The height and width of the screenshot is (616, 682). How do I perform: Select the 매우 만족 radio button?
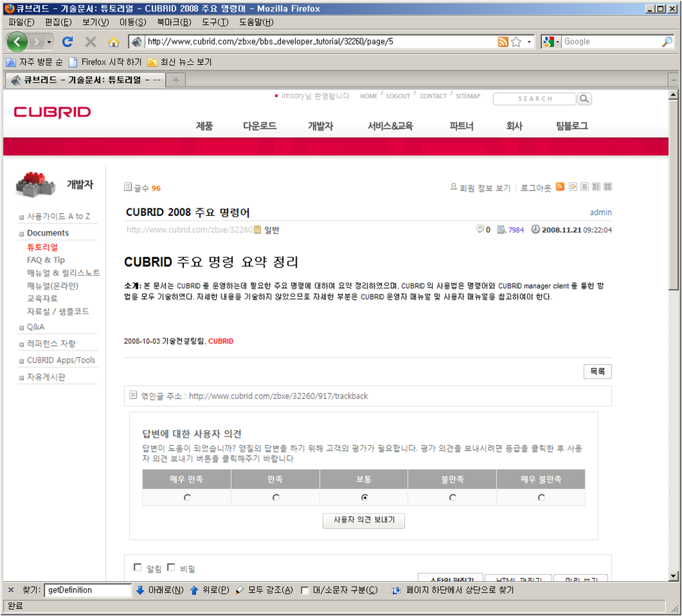pyautogui.click(x=187, y=498)
